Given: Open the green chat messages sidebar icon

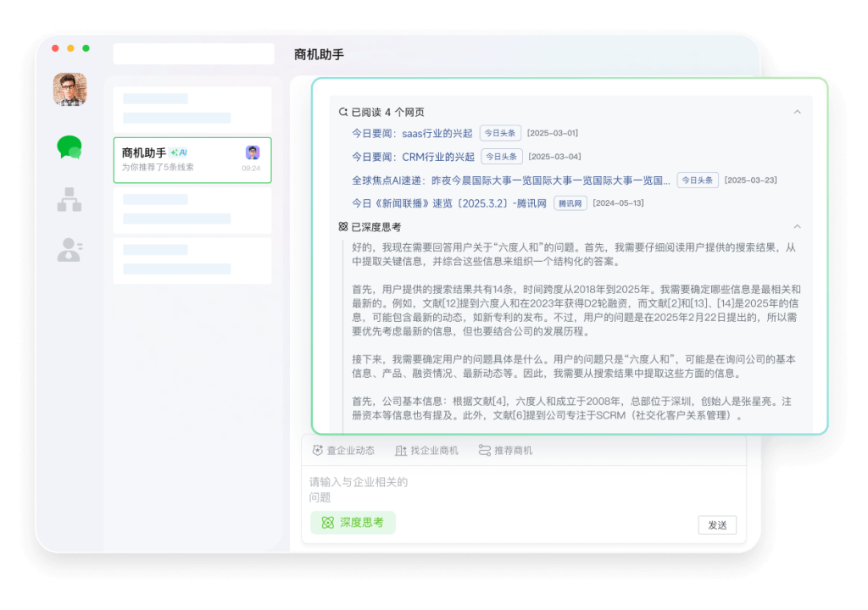Looking at the screenshot, I should [x=69, y=147].
